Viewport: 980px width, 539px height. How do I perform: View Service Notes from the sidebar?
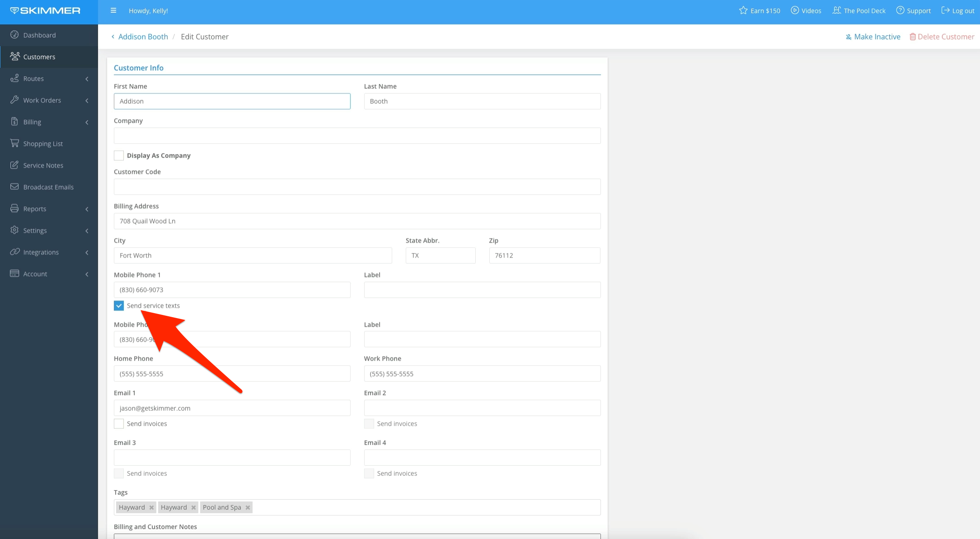pos(43,165)
